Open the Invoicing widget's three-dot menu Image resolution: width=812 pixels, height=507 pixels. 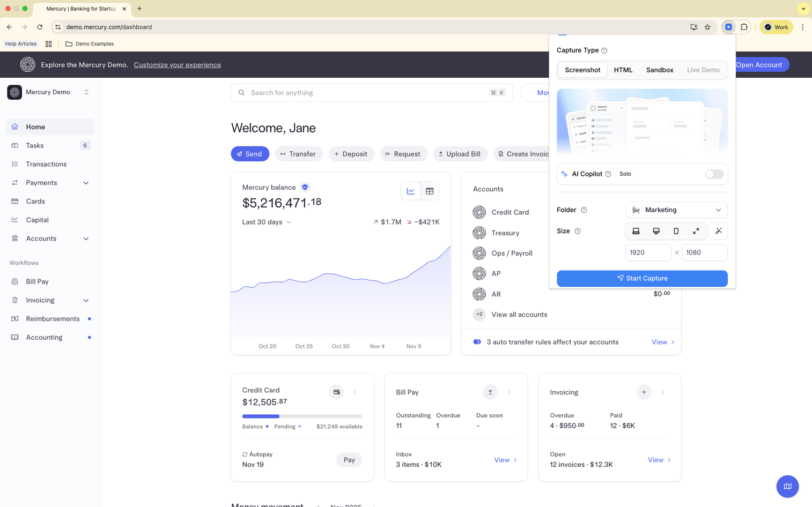663,392
